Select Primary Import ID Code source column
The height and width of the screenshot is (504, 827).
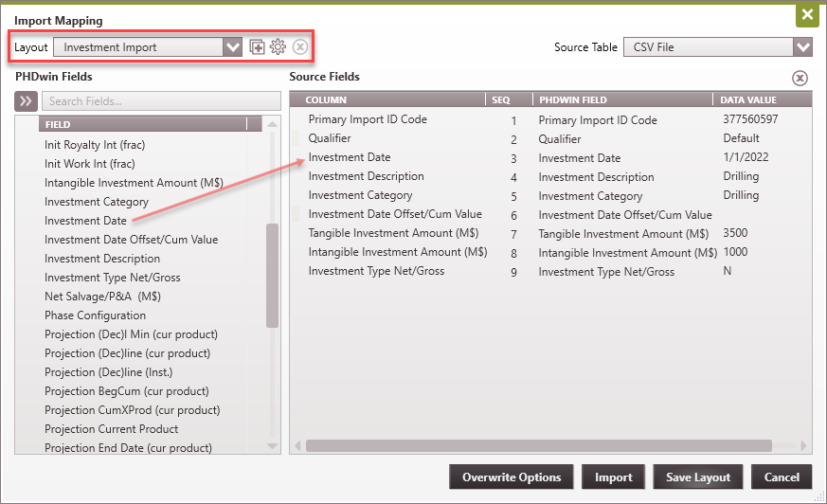[368, 119]
